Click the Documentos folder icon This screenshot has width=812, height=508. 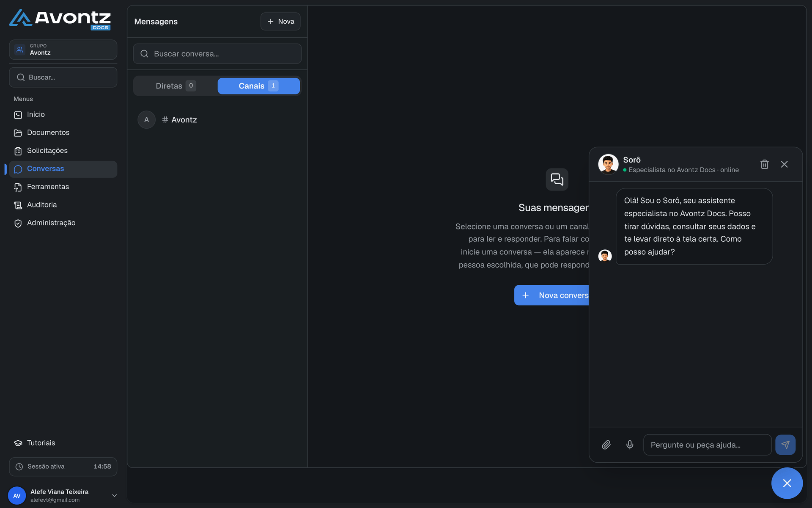(x=18, y=133)
